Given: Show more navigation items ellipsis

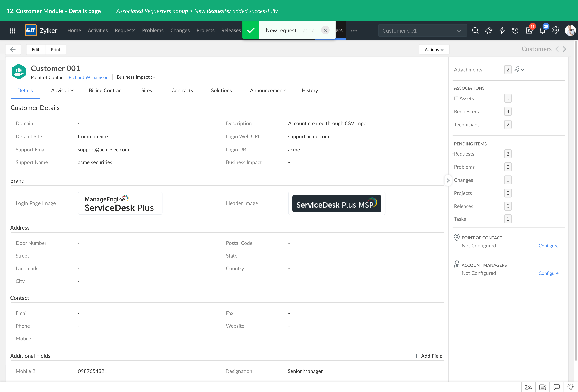Looking at the screenshot, I should pyautogui.click(x=354, y=31).
